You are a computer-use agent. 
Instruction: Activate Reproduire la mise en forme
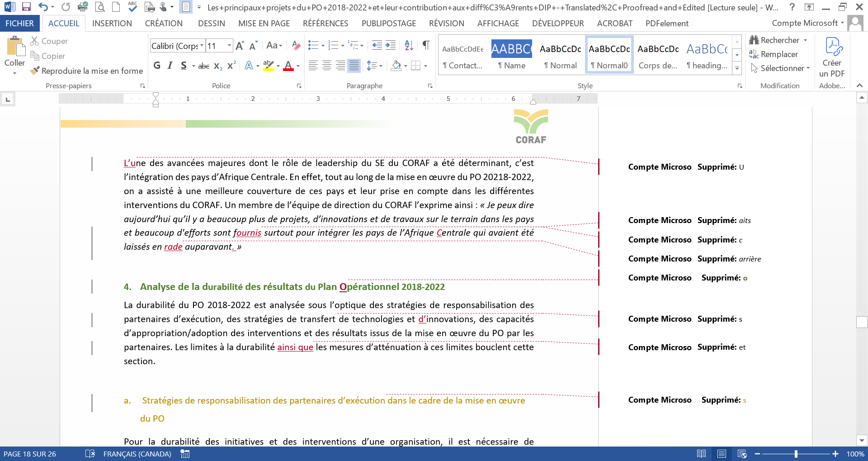[86, 71]
